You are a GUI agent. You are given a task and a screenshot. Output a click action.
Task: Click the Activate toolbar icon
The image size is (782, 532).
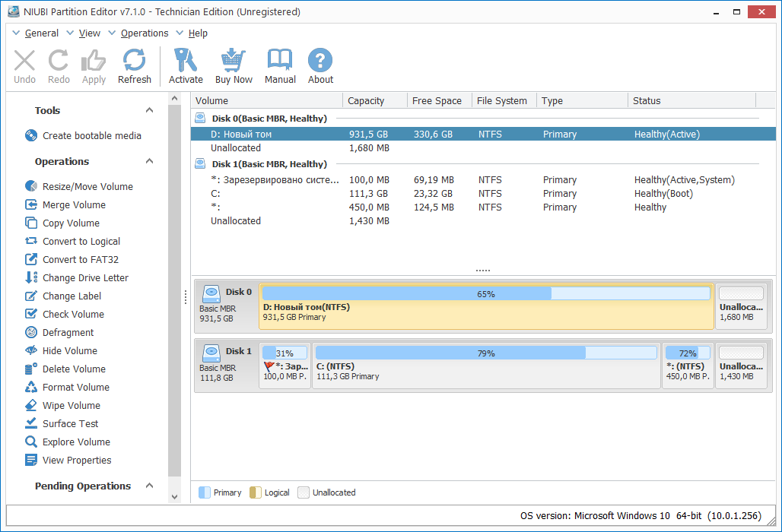pyautogui.click(x=186, y=65)
